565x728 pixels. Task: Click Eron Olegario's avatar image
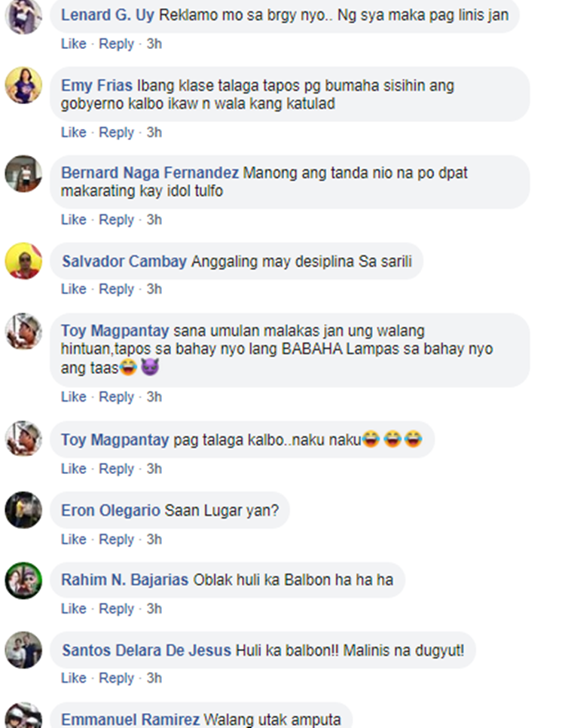coord(23,509)
